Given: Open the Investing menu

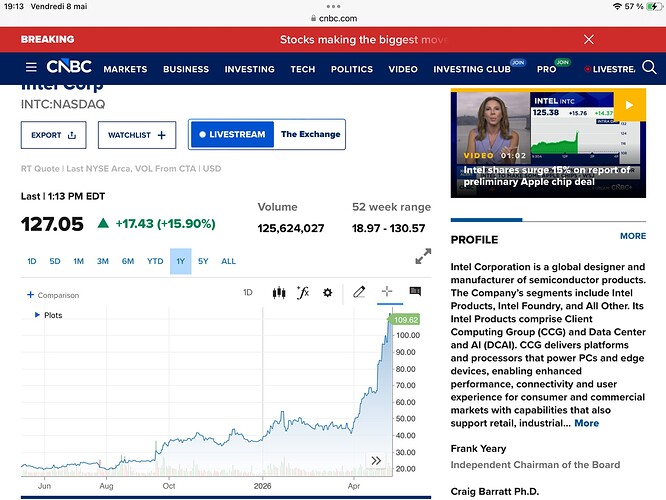Looking at the screenshot, I should tap(250, 69).
